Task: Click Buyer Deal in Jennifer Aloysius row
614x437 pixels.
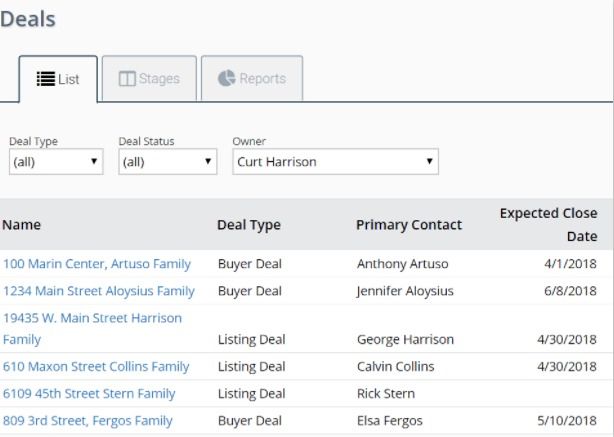Action: pos(250,291)
